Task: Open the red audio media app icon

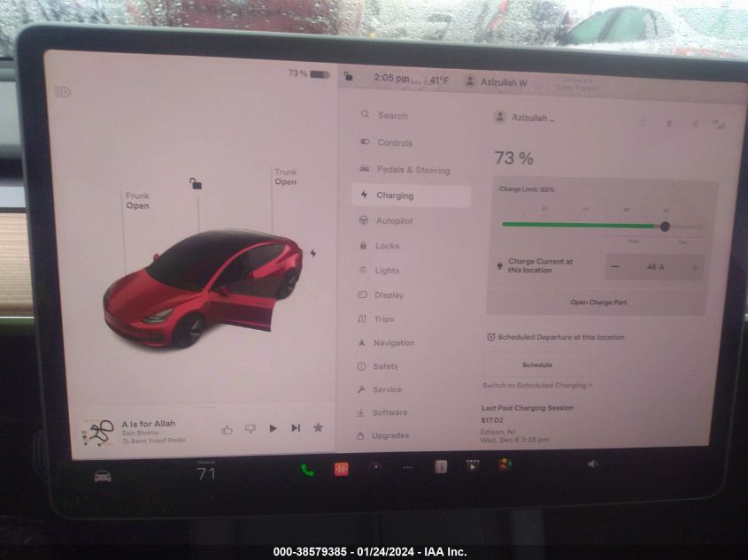Action: point(341,470)
